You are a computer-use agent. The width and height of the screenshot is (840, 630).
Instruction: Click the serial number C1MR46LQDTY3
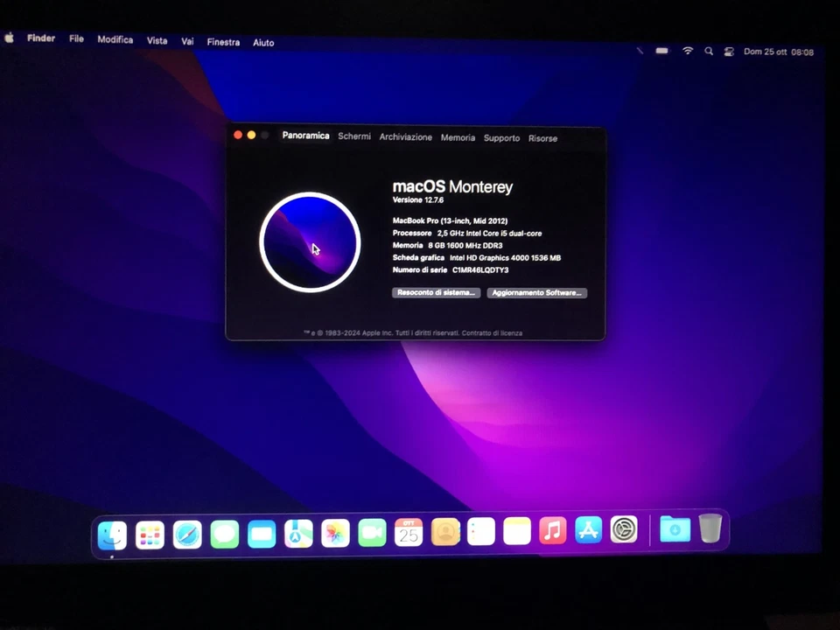[480, 270]
